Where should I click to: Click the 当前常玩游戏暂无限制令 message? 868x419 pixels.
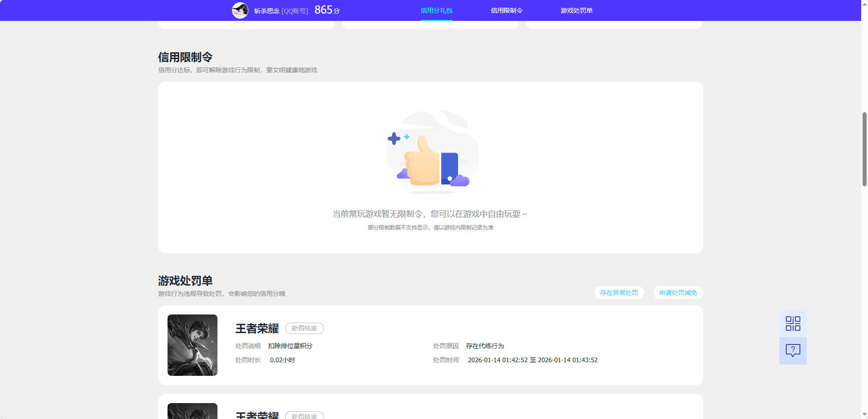pyautogui.click(x=429, y=214)
